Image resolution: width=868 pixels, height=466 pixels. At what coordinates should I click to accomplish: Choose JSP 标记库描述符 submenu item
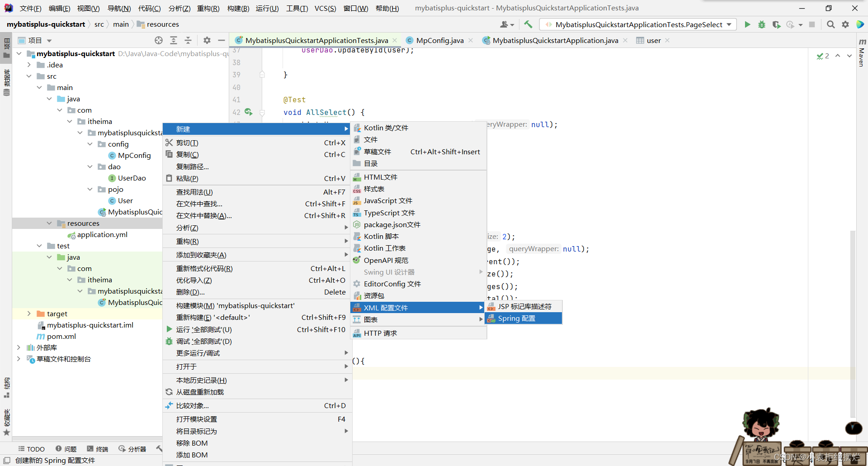pos(524,307)
